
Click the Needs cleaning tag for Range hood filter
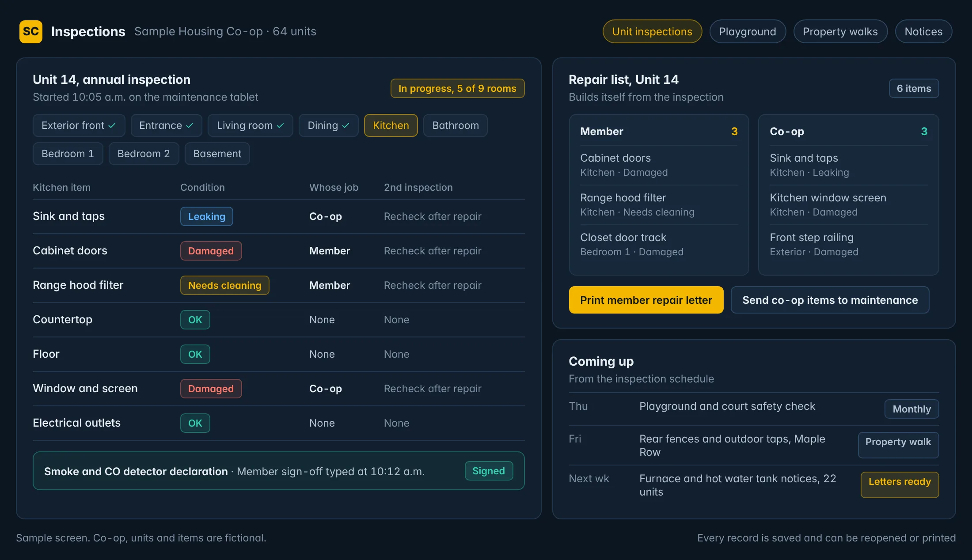point(224,285)
